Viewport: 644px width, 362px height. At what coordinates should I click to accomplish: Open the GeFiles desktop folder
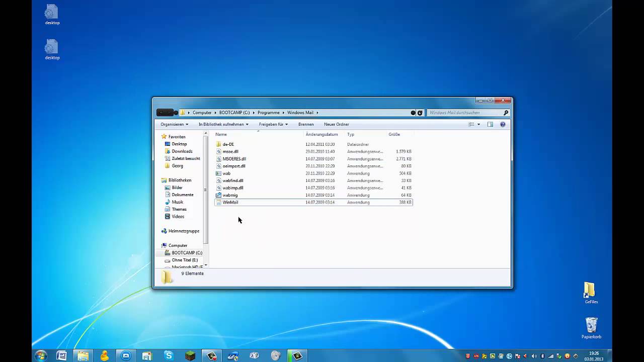point(591,293)
